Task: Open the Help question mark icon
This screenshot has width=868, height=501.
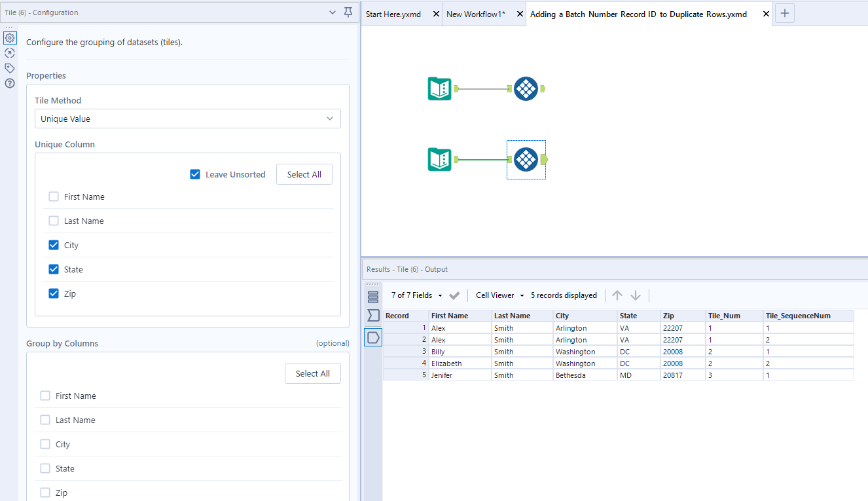Action: point(10,83)
